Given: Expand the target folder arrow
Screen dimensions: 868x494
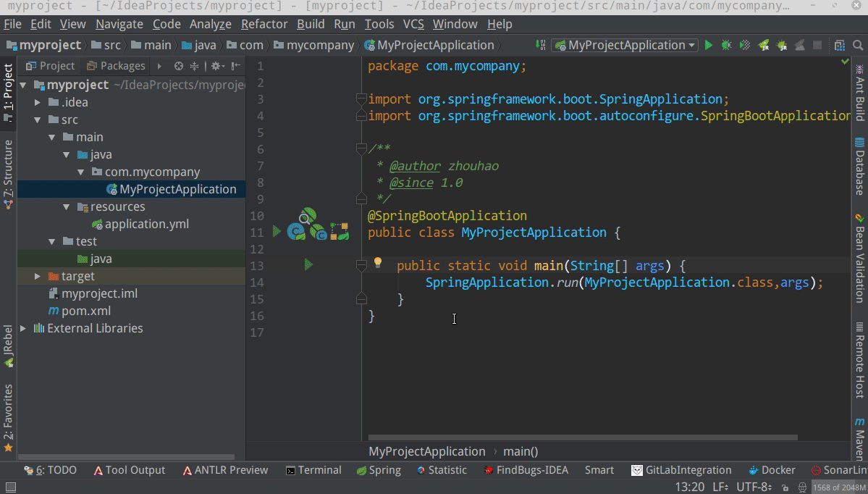Looking at the screenshot, I should (38, 277).
